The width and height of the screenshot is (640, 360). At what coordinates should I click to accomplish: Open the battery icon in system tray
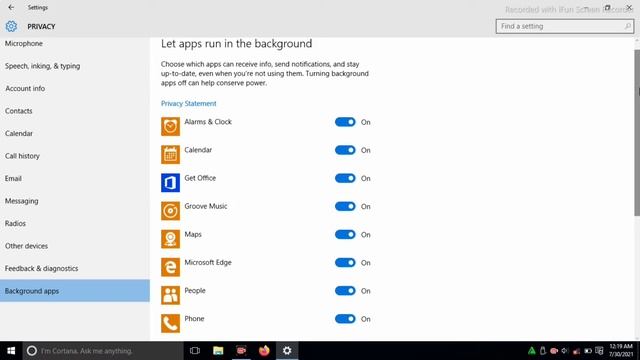point(588,351)
